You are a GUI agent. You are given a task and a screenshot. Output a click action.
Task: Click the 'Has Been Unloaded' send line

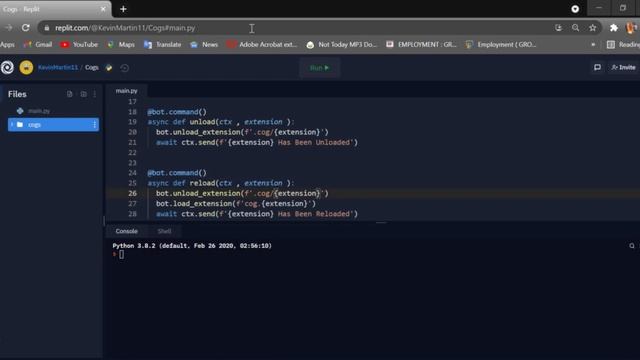point(257,142)
